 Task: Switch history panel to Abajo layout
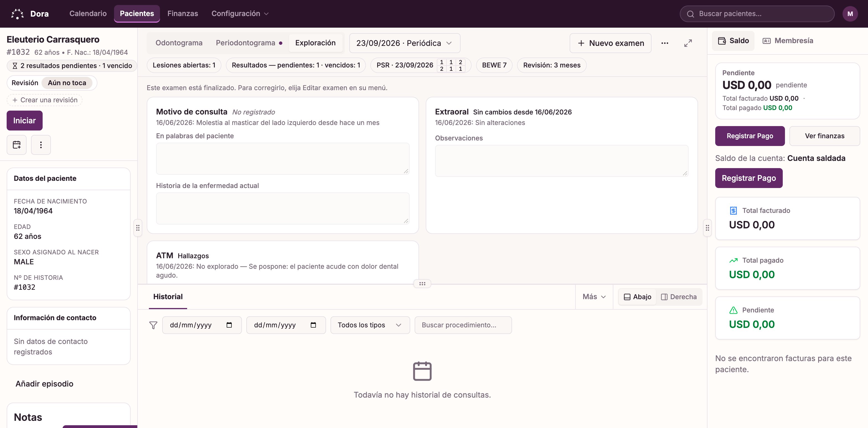[637, 297]
